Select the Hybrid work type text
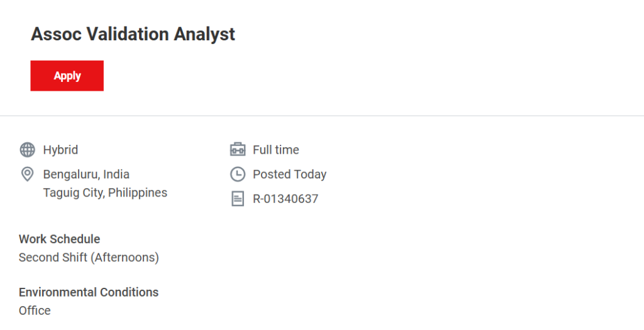Screen dimensions: 644x330 coord(60,150)
